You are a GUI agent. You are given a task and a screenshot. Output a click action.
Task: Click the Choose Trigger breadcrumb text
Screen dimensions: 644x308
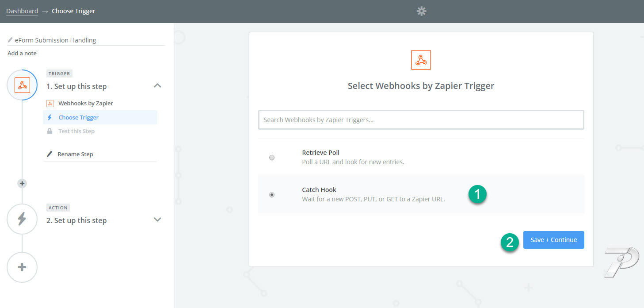[73, 11]
